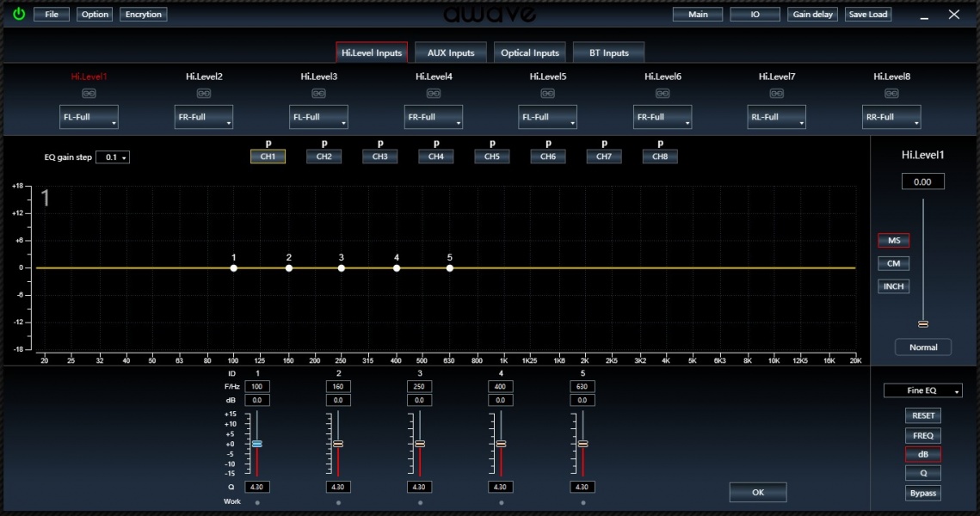Click Hi.Level1 delay value field 0.00
Screen dimensions: 980x516
[922, 181]
